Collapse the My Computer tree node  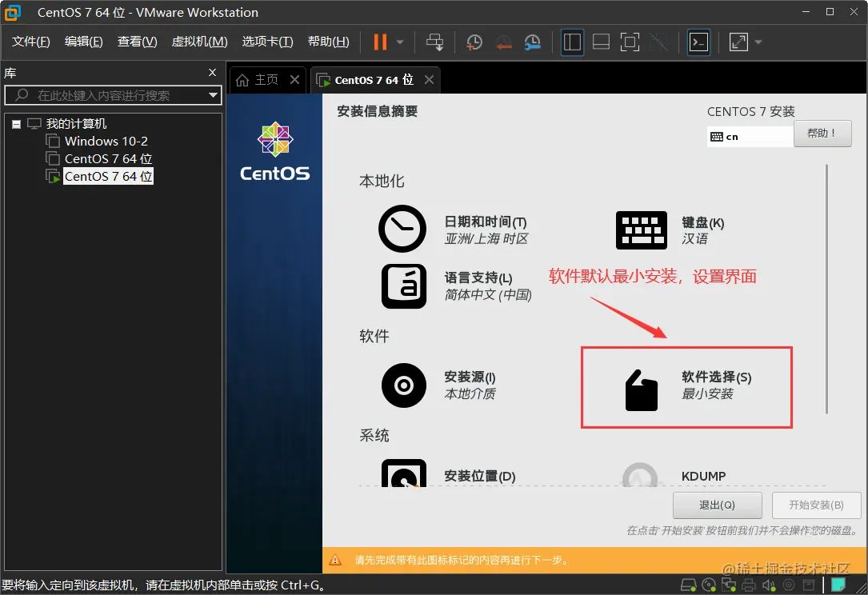point(17,124)
